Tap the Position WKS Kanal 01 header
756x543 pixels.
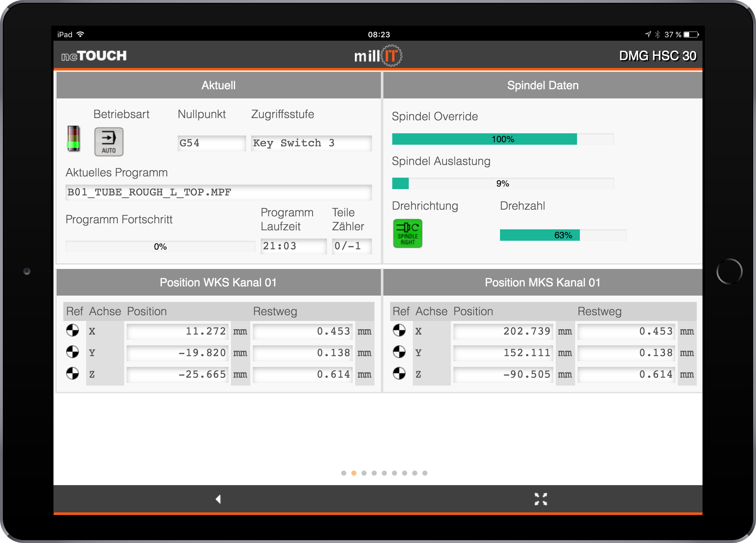(218, 282)
